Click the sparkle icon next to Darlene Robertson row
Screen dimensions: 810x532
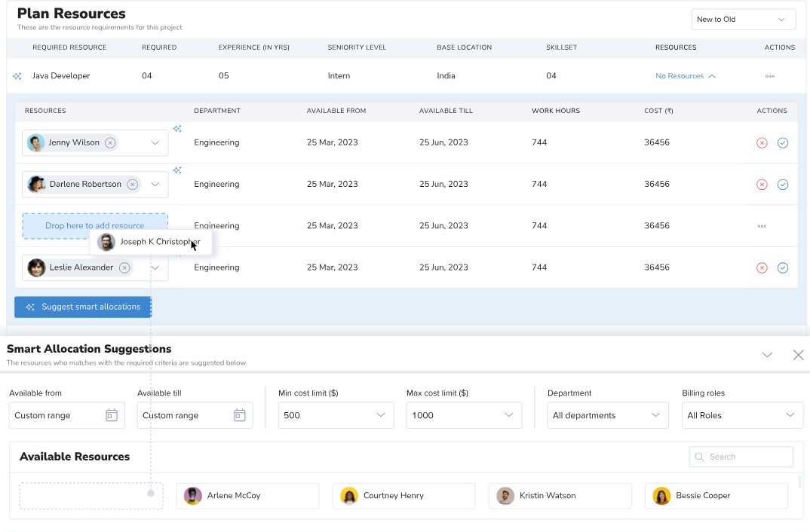(177, 170)
